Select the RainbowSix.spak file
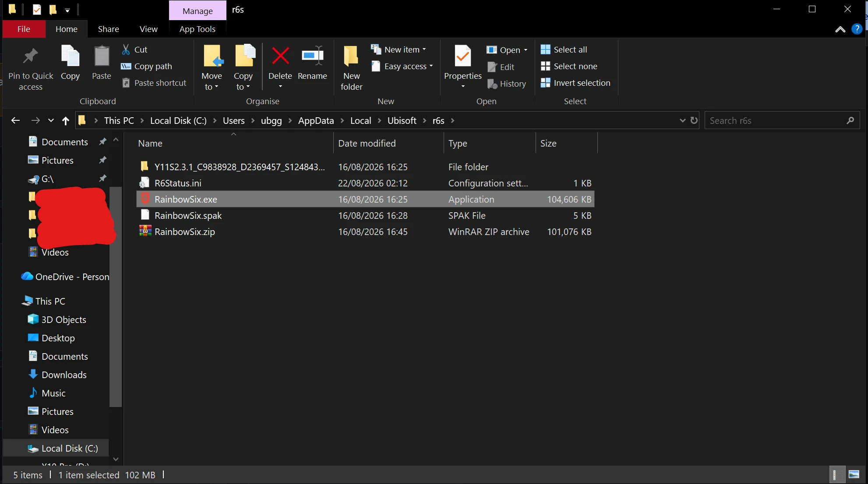The width and height of the screenshot is (868, 484). 365,215
